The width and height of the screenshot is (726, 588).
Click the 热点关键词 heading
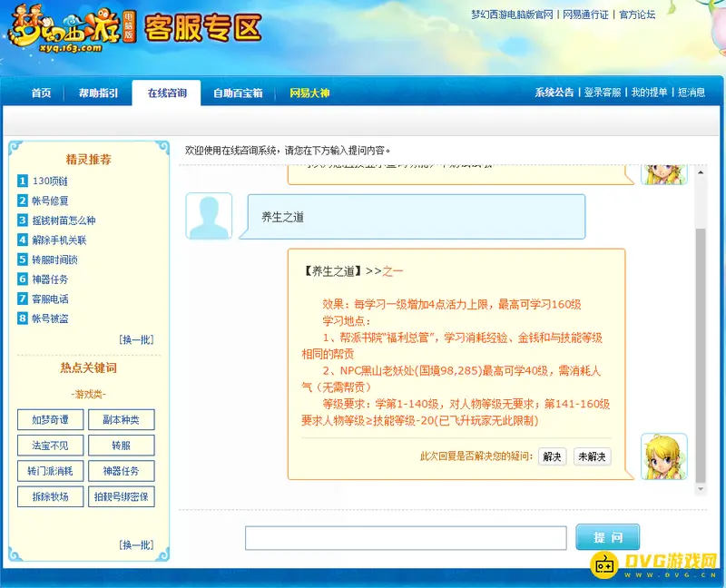(x=88, y=367)
